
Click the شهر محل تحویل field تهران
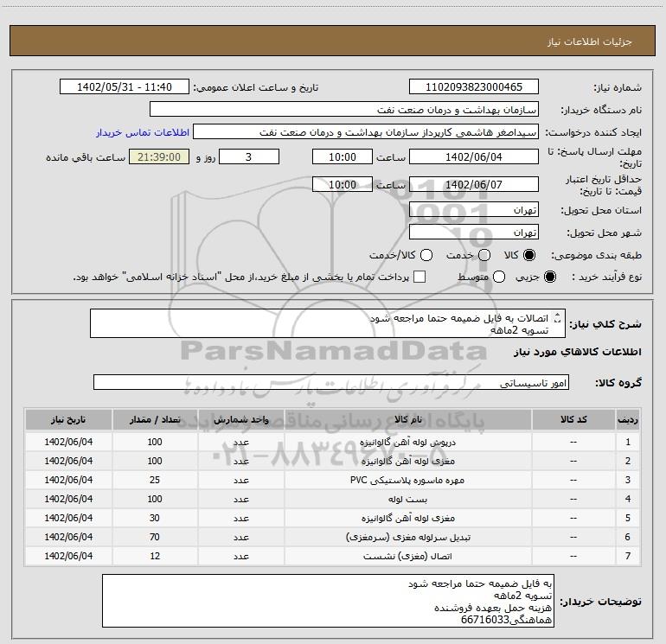coord(474,233)
